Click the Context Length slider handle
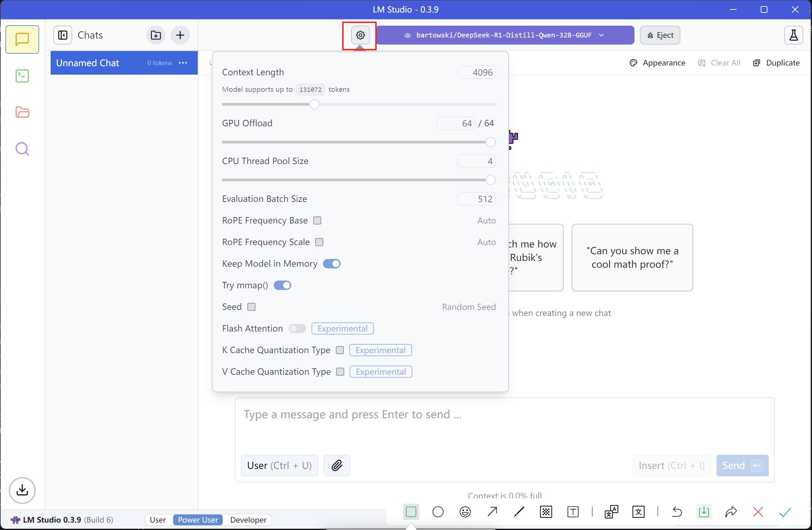This screenshot has width=812, height=530. click(x=314, y=104)
